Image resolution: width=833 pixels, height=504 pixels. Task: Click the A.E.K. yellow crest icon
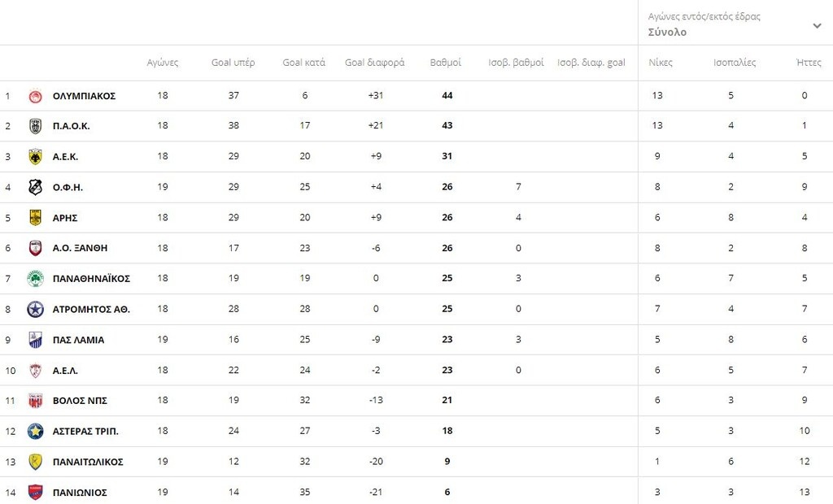coord(35,157)
